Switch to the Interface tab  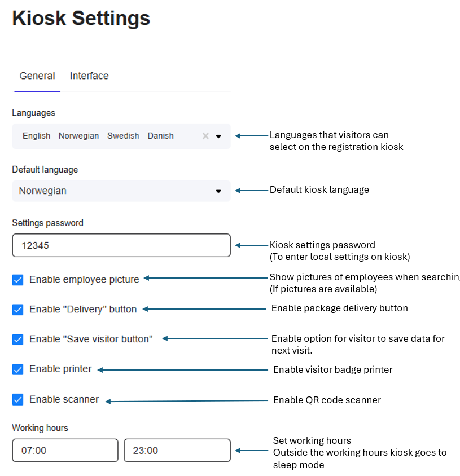89,76
